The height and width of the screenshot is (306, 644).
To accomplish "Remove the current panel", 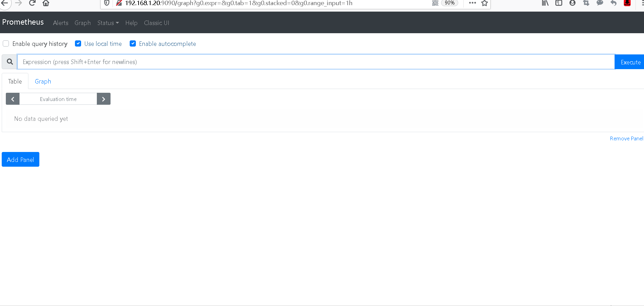I will [x=626, y=139].
